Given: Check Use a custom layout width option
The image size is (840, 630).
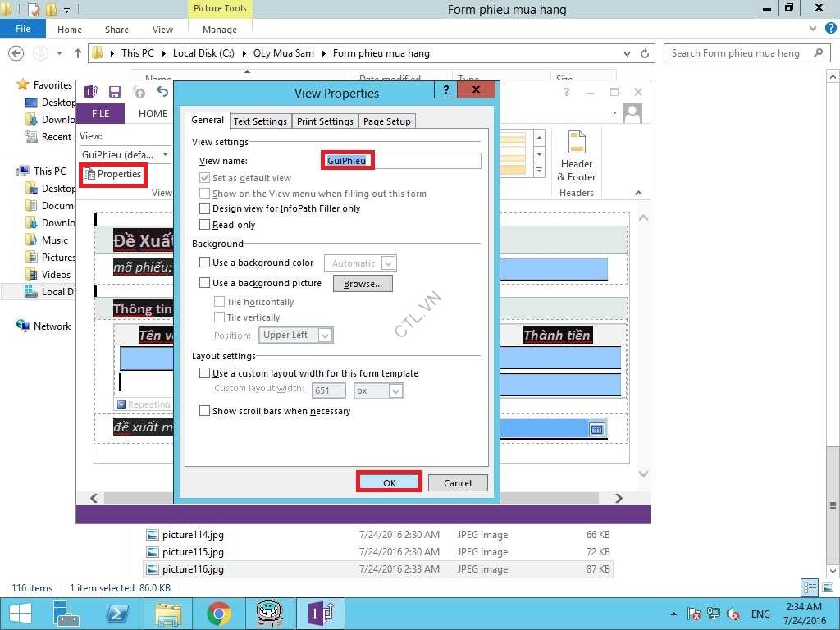Looking at the screenshot, I should pyautogui.click(x=205, y=373).
